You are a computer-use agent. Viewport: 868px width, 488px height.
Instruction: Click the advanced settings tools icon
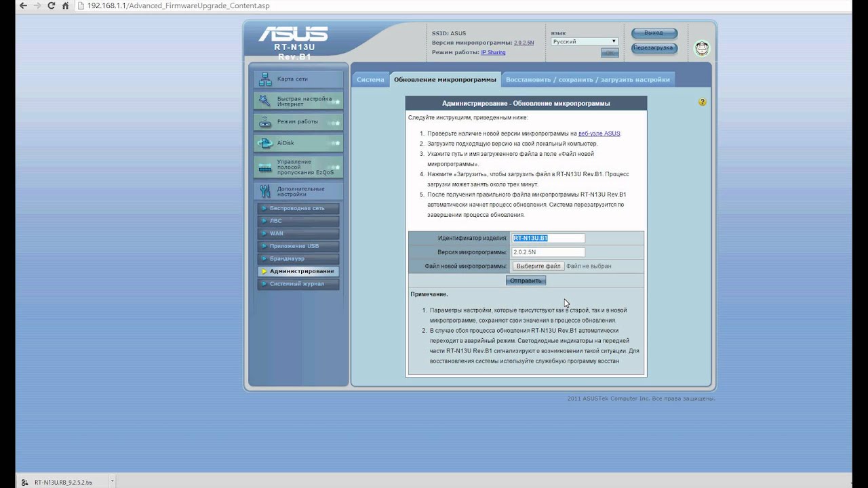[265, 191]
